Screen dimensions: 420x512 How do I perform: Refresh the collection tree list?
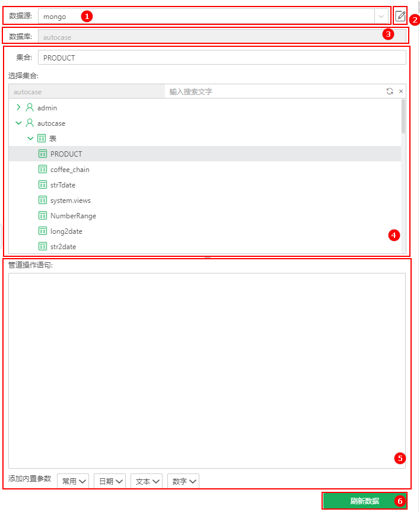click(390, 91)
